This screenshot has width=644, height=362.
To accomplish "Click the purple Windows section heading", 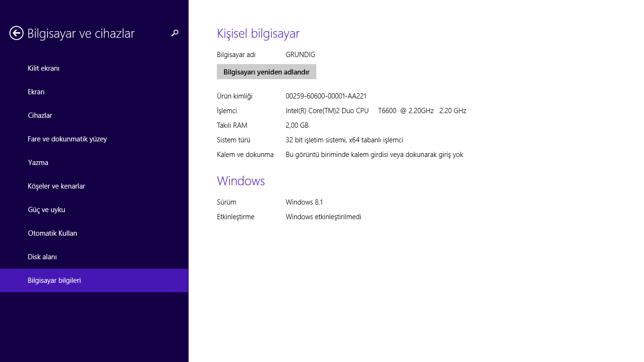I will click(241, 181).
